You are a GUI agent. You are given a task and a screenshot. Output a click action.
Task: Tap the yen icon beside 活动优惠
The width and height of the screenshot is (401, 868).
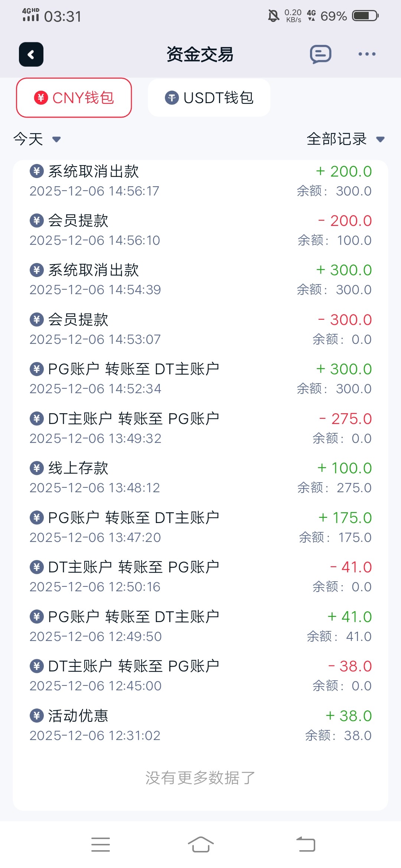[x=36, y=716]
